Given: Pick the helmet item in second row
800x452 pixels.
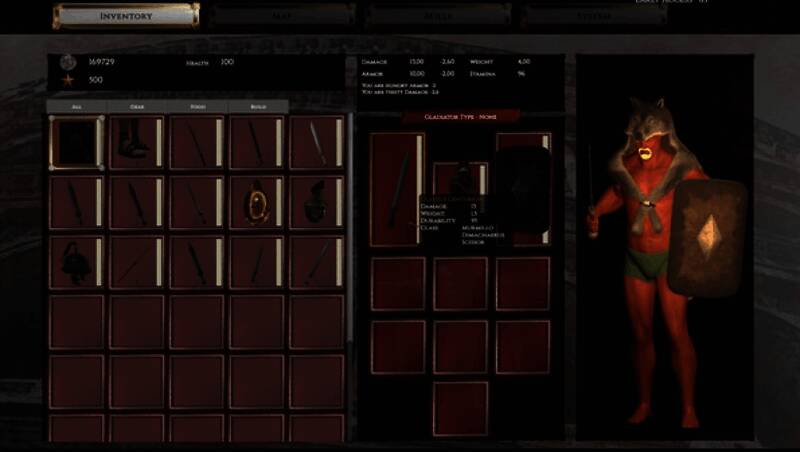Looking at the screenshot, I should click(317, 203).
